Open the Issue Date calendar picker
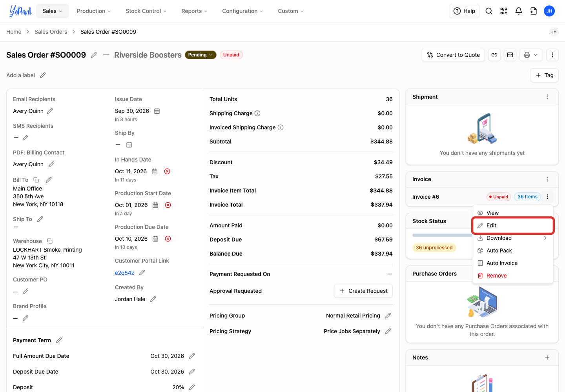This screenshot has height=392, width=565. click(x=157, y=111)
